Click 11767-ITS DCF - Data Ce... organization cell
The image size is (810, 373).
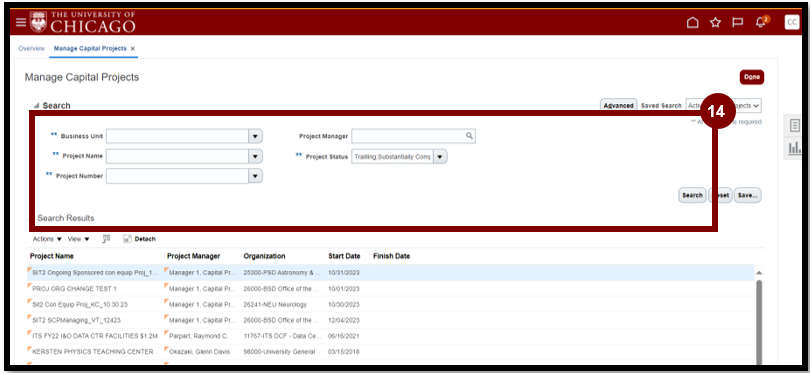click(x=282, y=336)
